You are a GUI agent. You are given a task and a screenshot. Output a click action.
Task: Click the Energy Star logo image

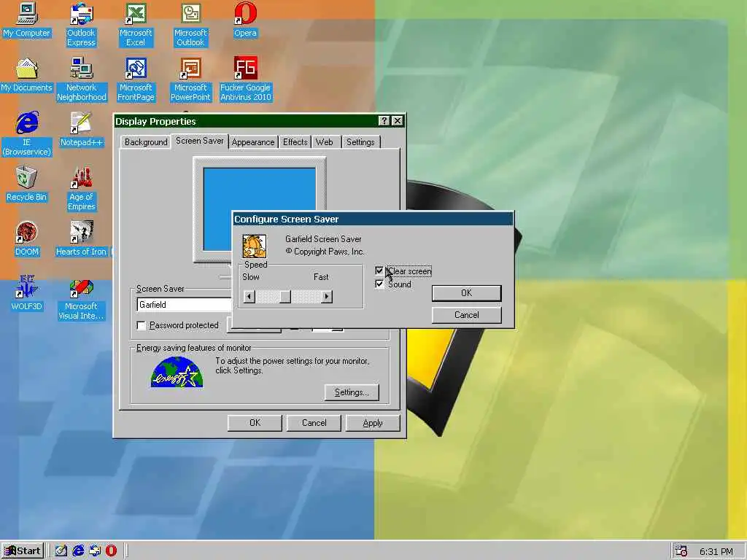(x=177, y=372)
